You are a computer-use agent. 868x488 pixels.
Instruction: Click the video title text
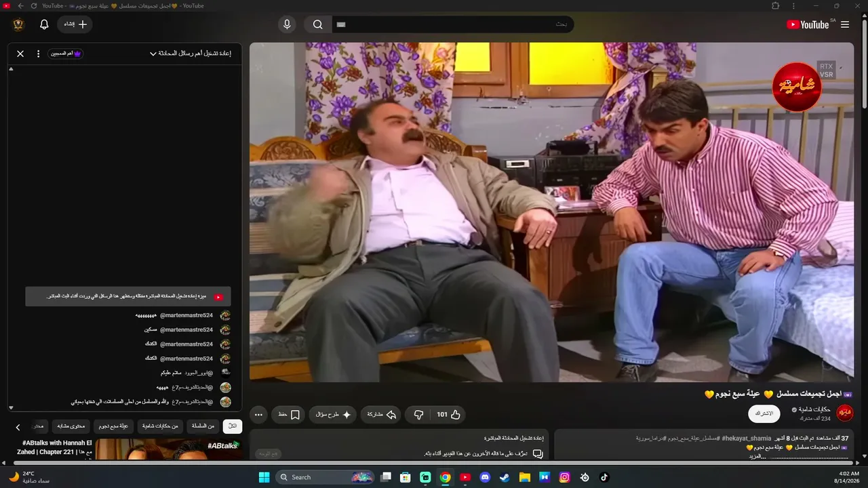tap(778, 394)
